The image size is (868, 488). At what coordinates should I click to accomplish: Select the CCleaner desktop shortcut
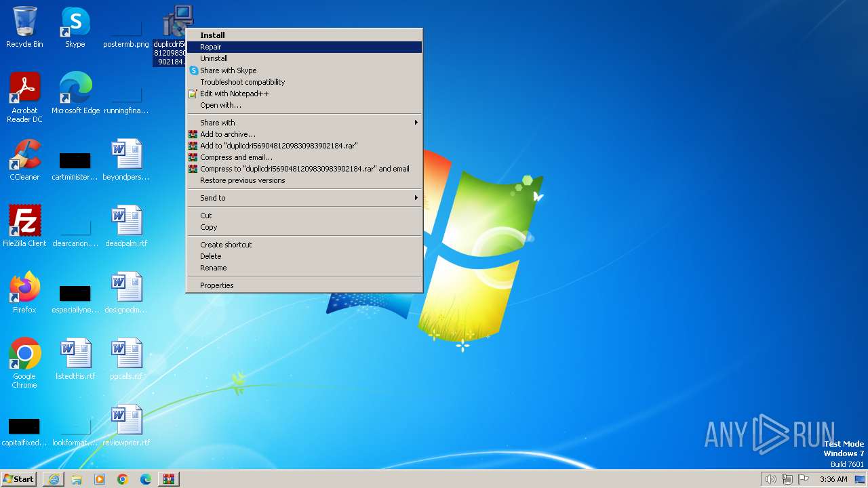point(24,160)
